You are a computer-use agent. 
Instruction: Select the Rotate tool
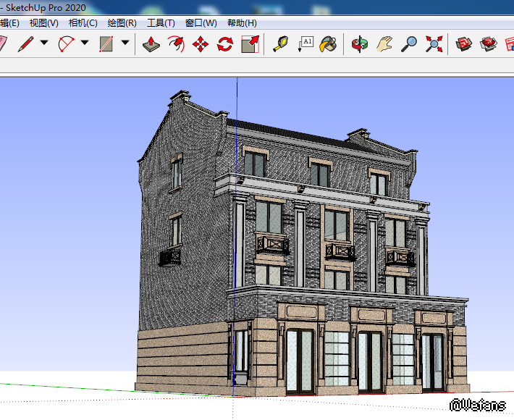pos(225,44)
